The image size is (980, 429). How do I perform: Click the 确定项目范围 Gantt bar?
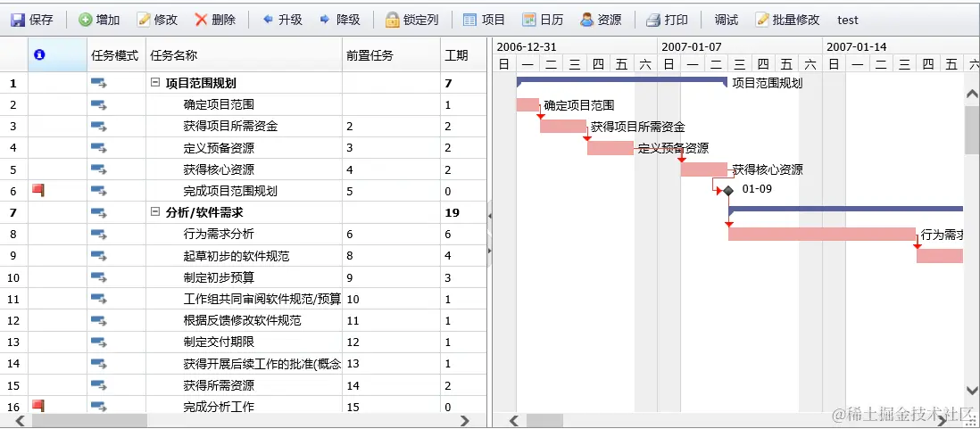pyautogui.click(x=527, y=105)
